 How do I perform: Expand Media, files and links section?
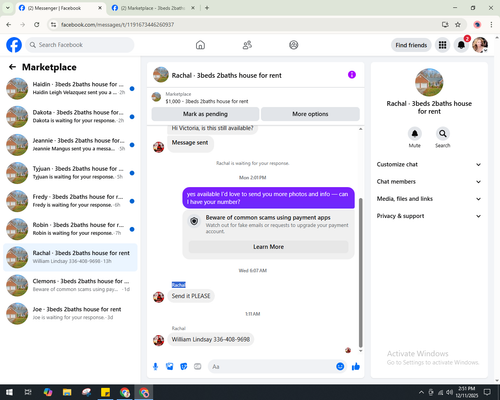point(429,199)
